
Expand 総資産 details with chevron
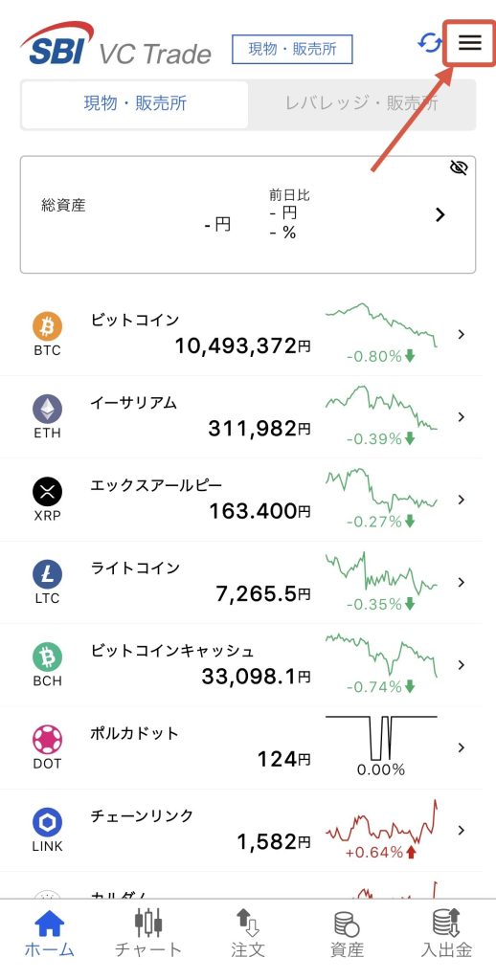(x=440, y=215)
